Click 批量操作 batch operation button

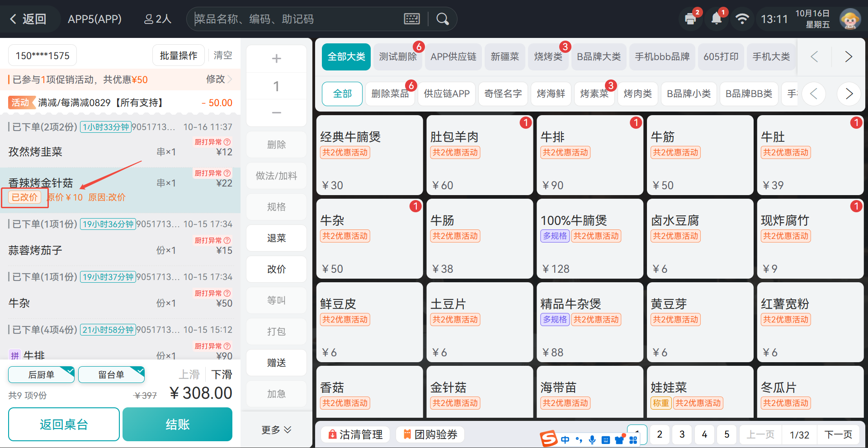point(179,56)
